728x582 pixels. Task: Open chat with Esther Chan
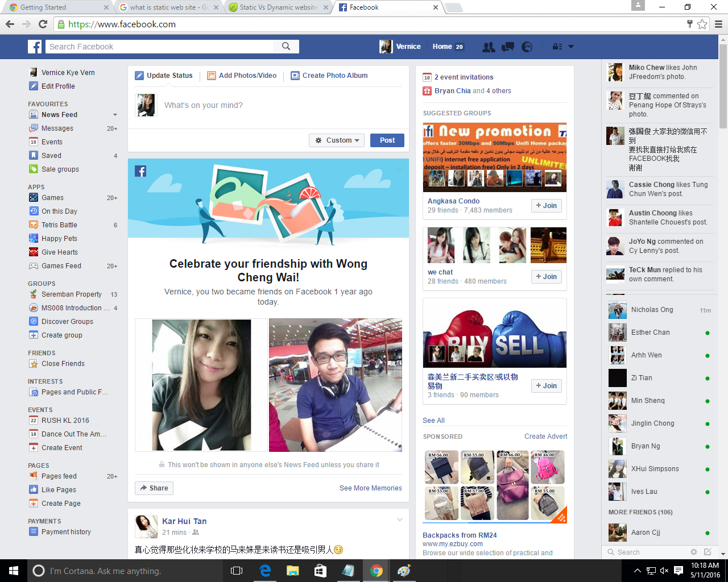[x=660, y=332]
